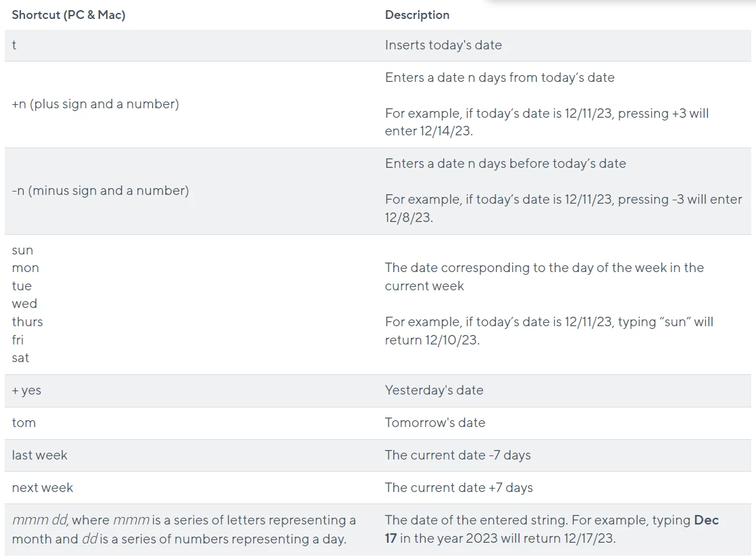Click 'Enters a date n days before today's date'

(x=506, y=163)
